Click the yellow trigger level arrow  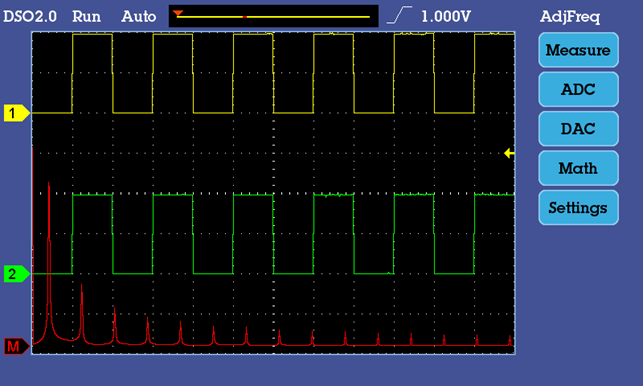click(509, 153)
